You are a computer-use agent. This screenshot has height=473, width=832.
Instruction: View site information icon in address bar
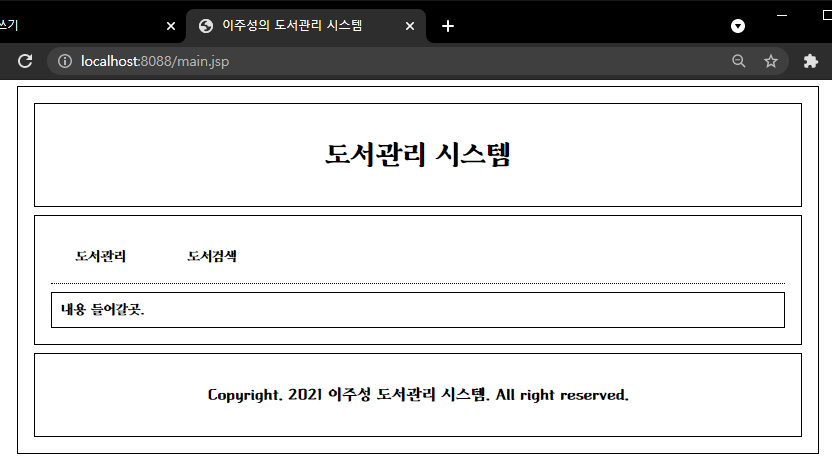[x=65, y=61]
